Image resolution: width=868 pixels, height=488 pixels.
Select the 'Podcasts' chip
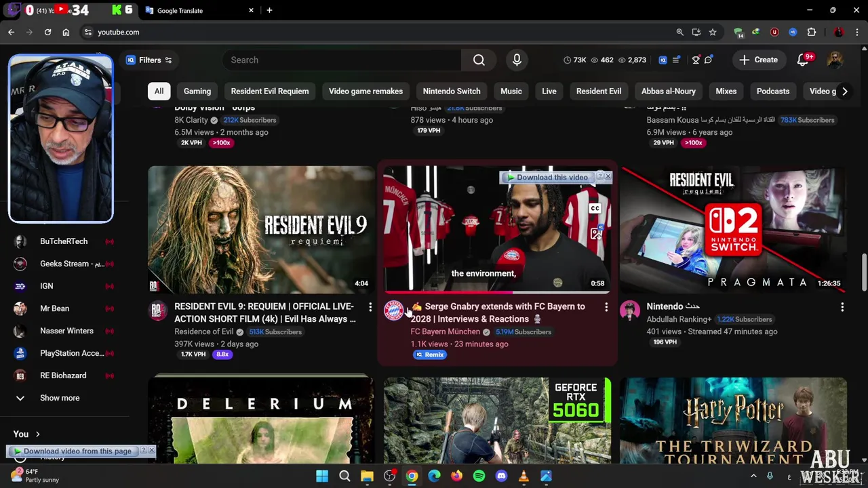tap(773, 91)
